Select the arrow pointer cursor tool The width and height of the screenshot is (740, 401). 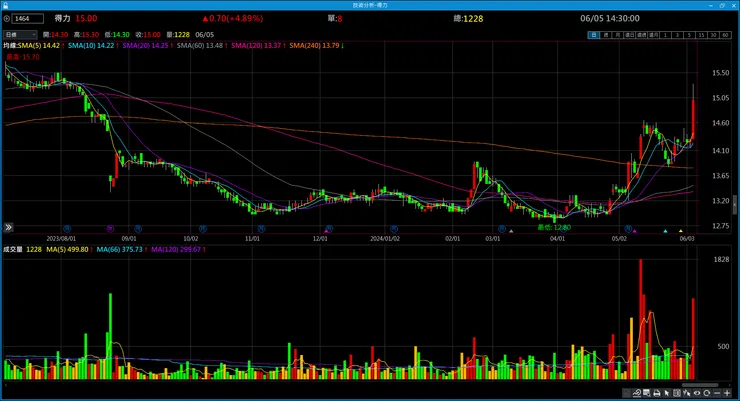[x=666, y=393]
